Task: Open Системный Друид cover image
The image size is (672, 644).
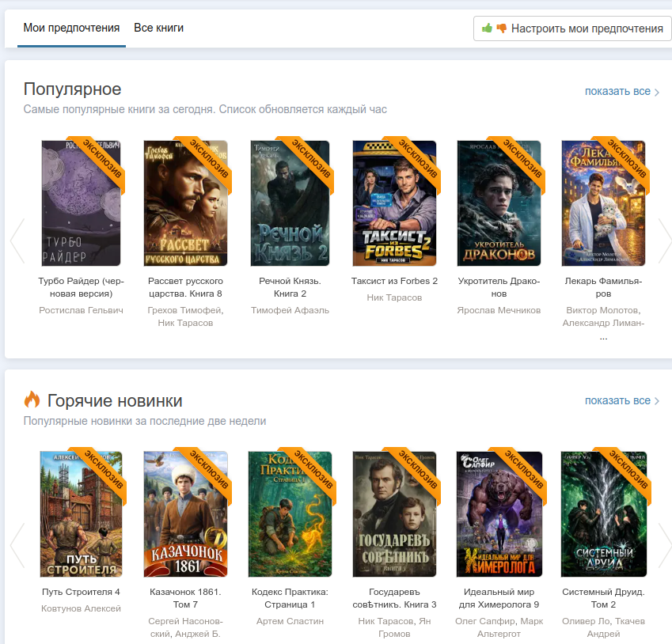Action: coord(603,513)
